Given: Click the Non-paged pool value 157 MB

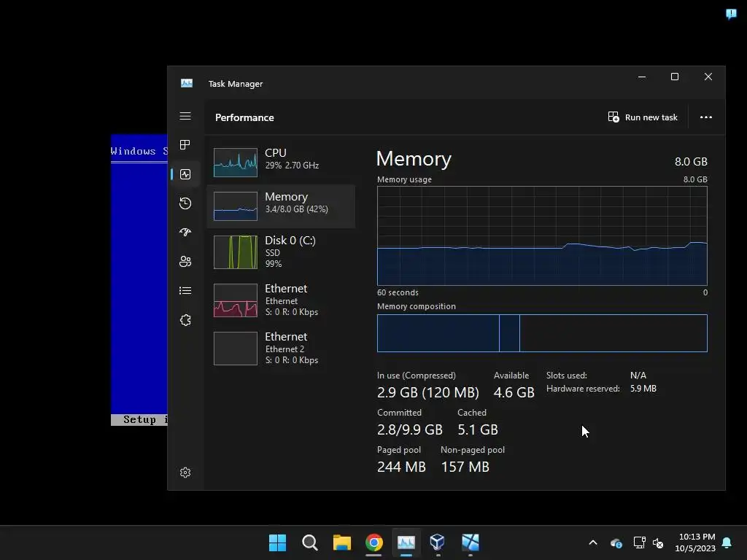Looking at the screenshot, I should tap(465, 467).
